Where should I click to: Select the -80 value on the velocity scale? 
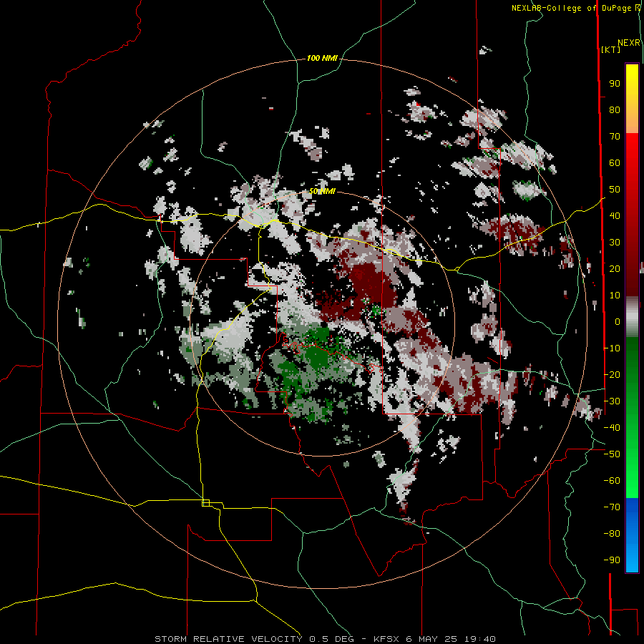click(612, 534)
